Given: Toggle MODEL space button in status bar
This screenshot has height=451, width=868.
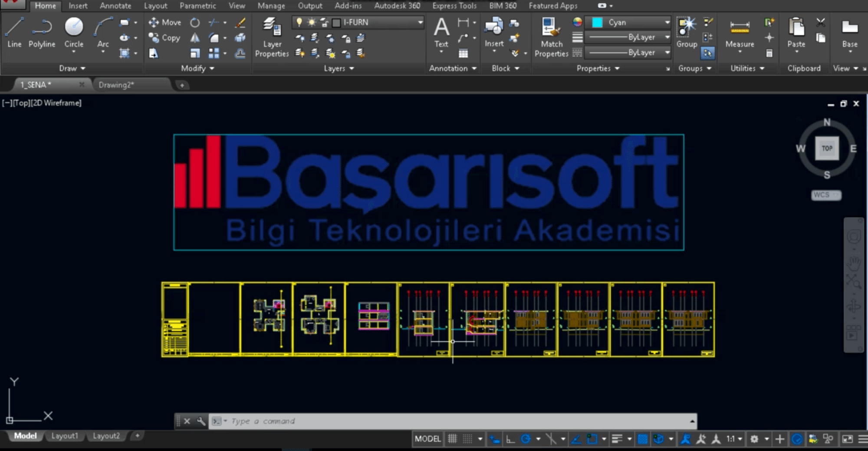Looking at the screenshot, I should (427, 439).
